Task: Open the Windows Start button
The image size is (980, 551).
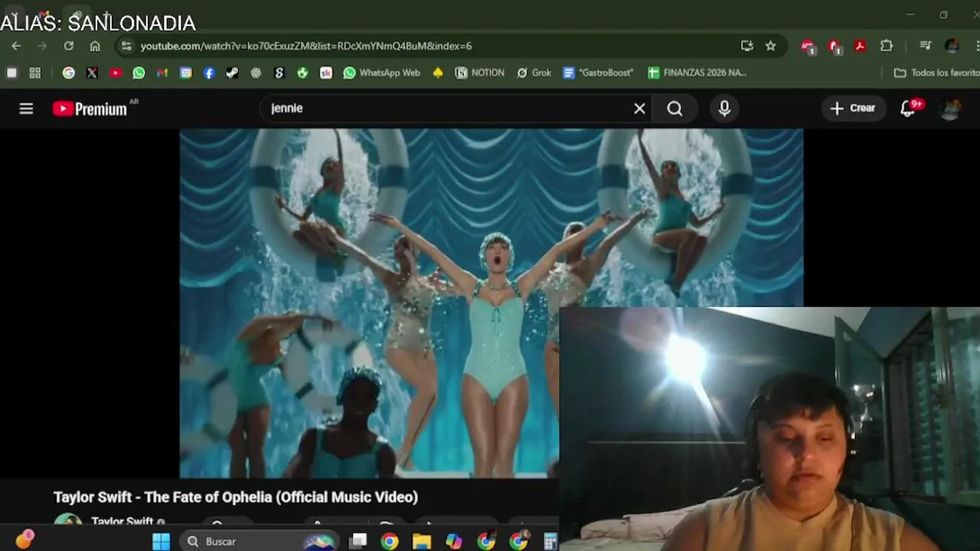Action: [x=161, y=542]
